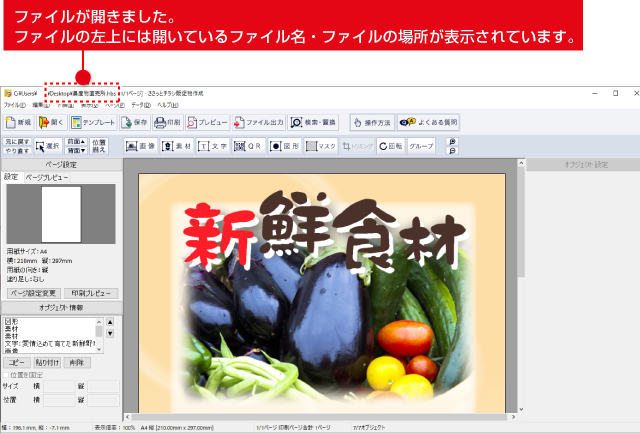Click the 表示倍率 100% status entry
The width and height of the screenshot is (640, 434).
115,427
